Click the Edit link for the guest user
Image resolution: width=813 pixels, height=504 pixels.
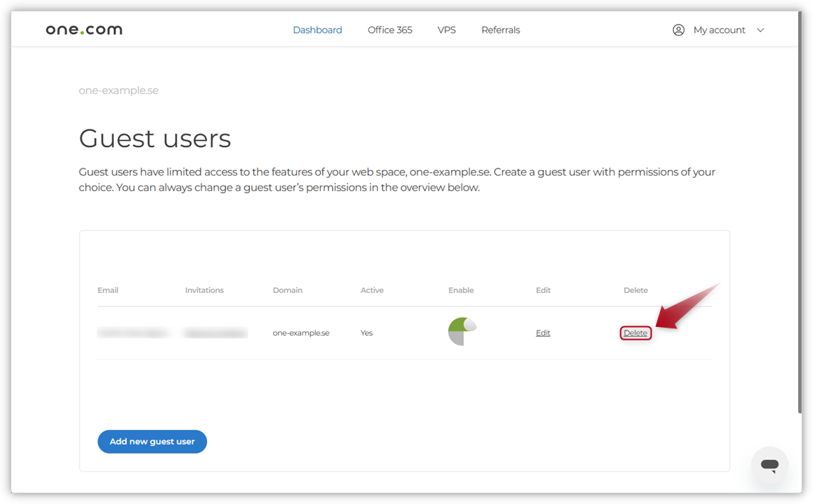pyautogui.click(x=543, y=332)
